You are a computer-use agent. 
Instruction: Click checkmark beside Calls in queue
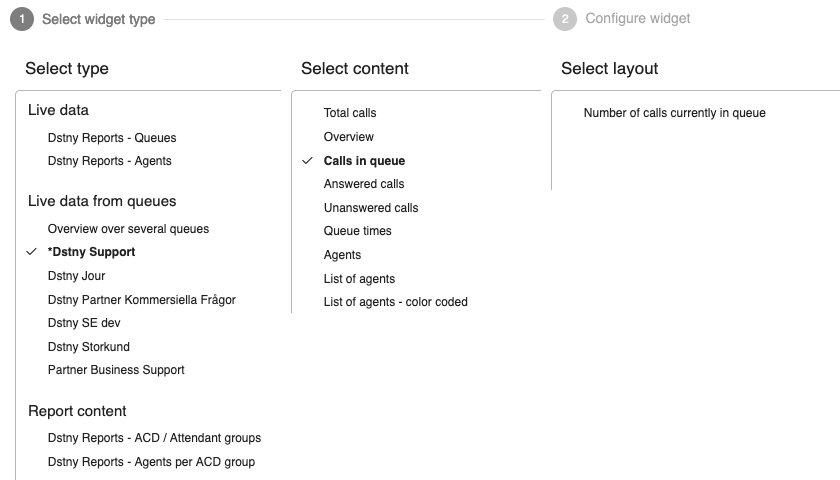(x=308, y=161)
